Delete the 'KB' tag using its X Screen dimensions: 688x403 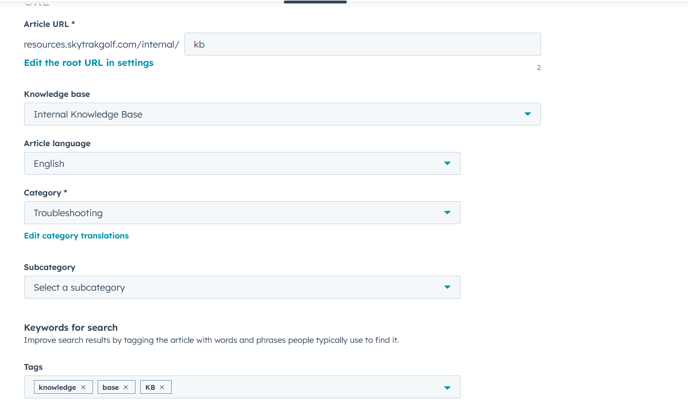pos(162,387)
